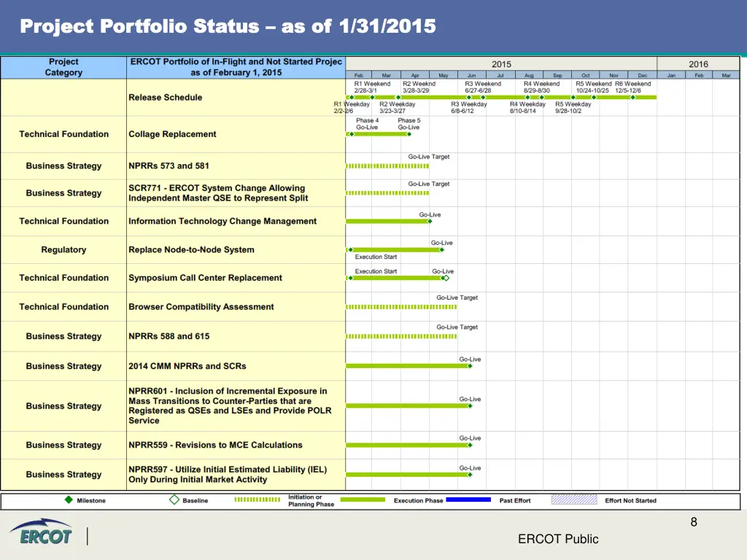Click the 2014 CMM NPRRs and SCRs Go-Live diamond
747x560 pixels.
(x=470, y=366)
